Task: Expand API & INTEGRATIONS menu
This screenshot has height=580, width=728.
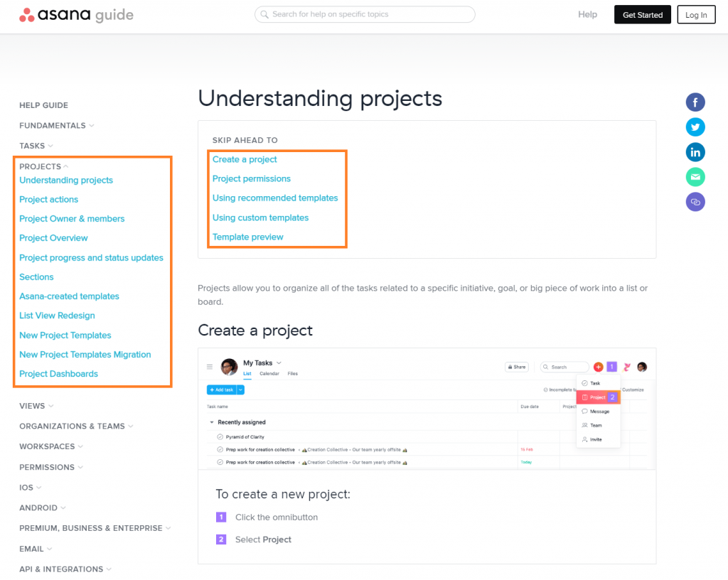Action: point(65,569)
